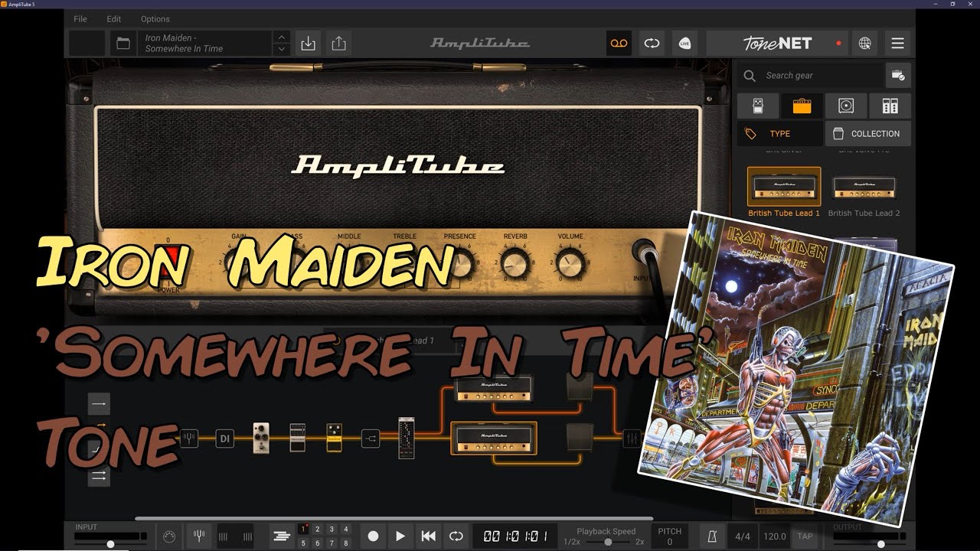This screenshot has height=551, width=980.
Task: Select the upper amp head in chain
Action: coord(493,387)
